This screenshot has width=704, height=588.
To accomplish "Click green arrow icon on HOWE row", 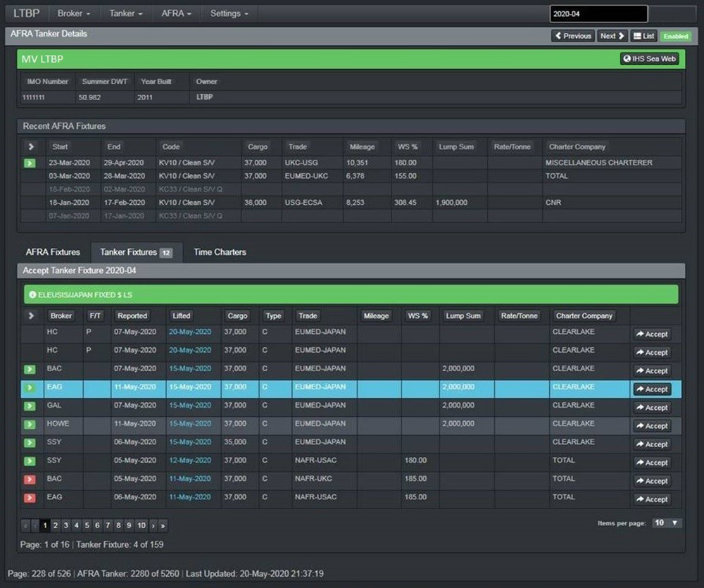I will coord(30,424).
